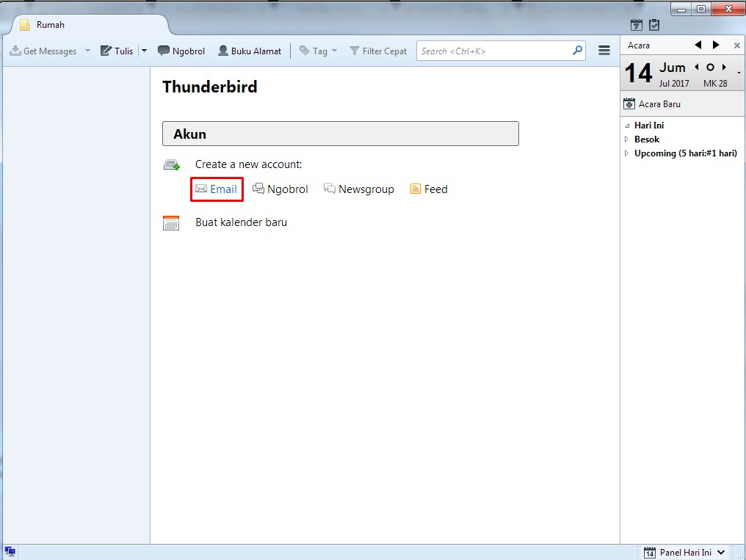Open the Tulis dropdown arrow
The image size is (746, 560).
pos(144,51)
